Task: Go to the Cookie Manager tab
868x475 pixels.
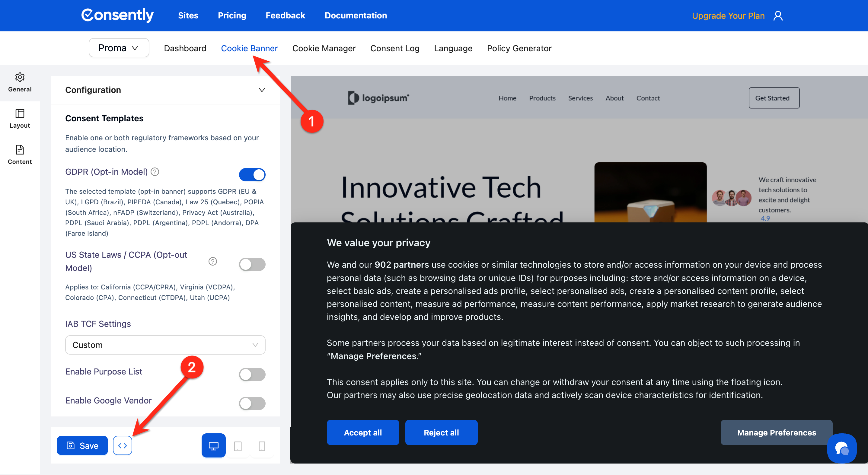Action: pyautogui.click(x=324, y=48)
